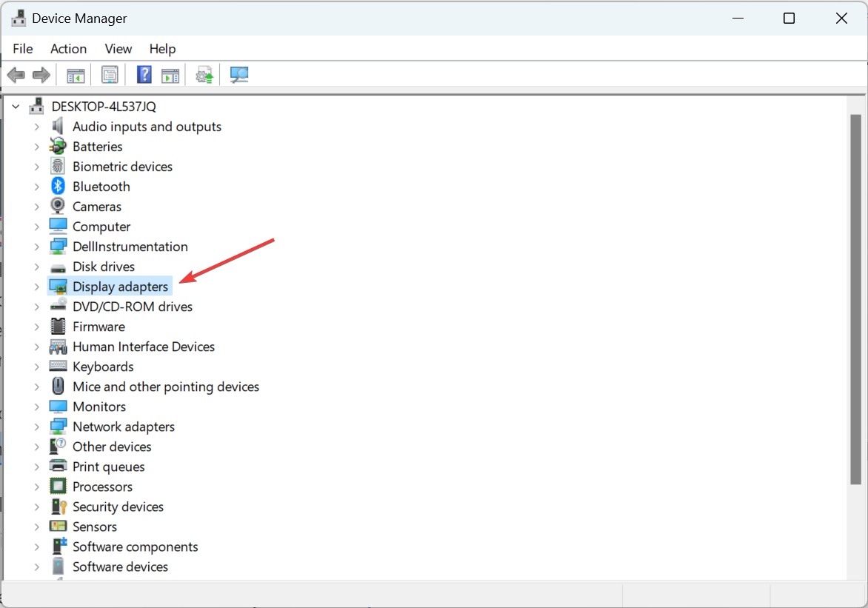
Task: Close the Device Manager window
Action: coord(841,19)
